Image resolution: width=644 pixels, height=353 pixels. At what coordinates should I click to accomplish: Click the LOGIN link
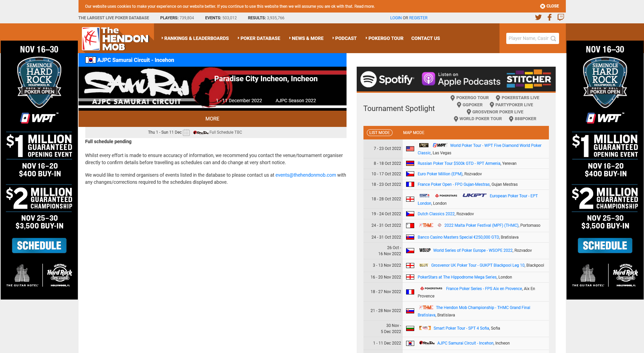[x=396, y=18]
